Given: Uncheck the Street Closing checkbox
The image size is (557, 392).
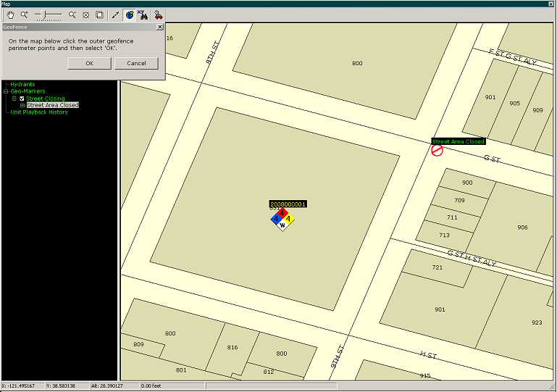Looking at the screenshot, I should point(22,99).
